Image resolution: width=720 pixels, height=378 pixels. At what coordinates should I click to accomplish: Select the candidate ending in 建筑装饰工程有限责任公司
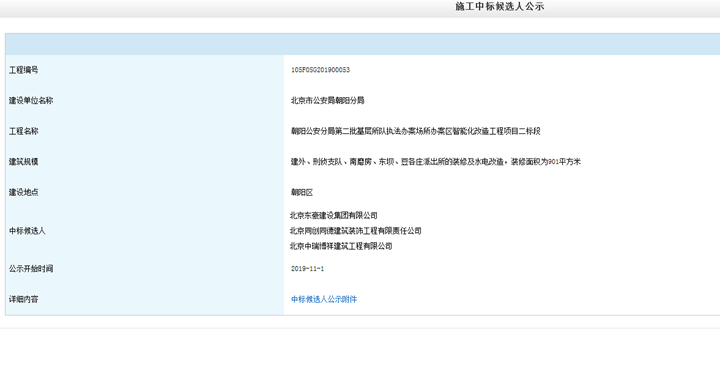356,231
